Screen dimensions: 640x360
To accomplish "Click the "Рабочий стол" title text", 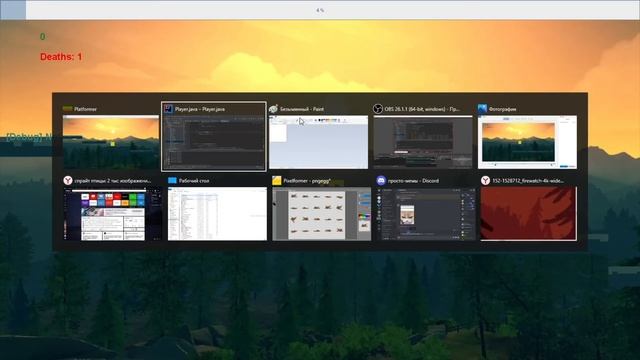I will point(194,181).
